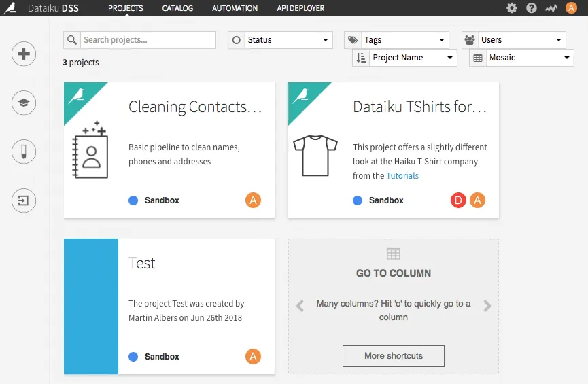Open the test tube samples icon

(x=24, y=152)
